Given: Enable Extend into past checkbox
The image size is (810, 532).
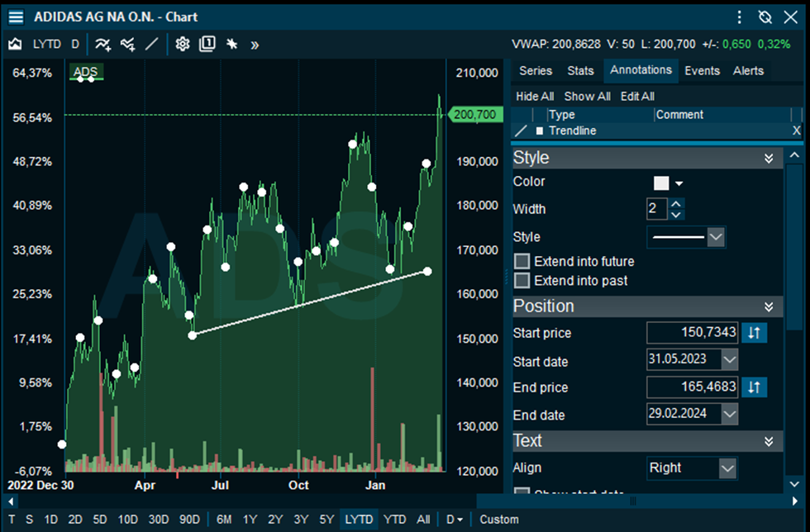Looking at the screenshot, I should pyautogui.click(x=522, y=281).
